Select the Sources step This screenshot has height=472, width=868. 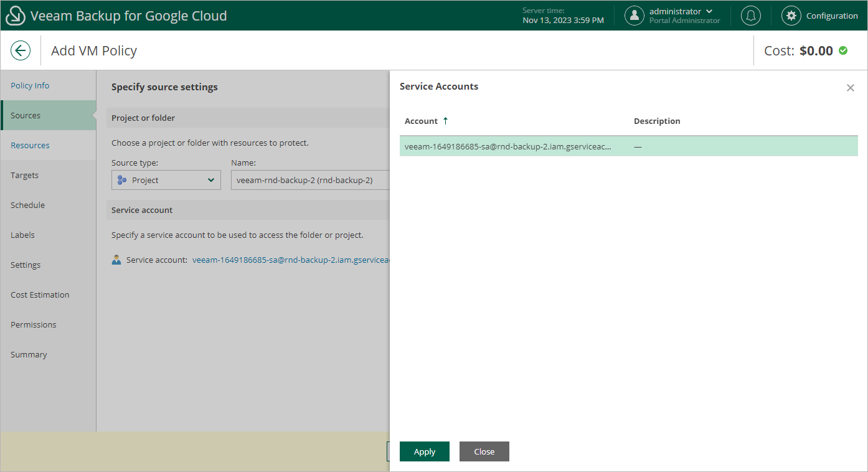point(49,115)
